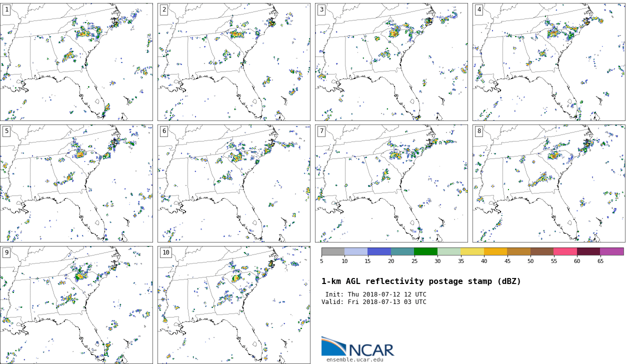Select the pink 55–60 dBZ swatch
Screen dimensions: 630x364
565,251
